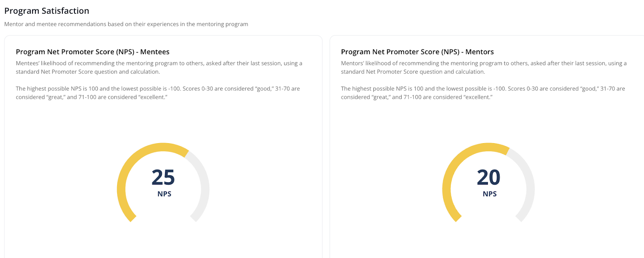Viewport: 644px width, 258px height.
Task: Click the NPS label beneath the 20 score
Action: (x=489, y=194)
